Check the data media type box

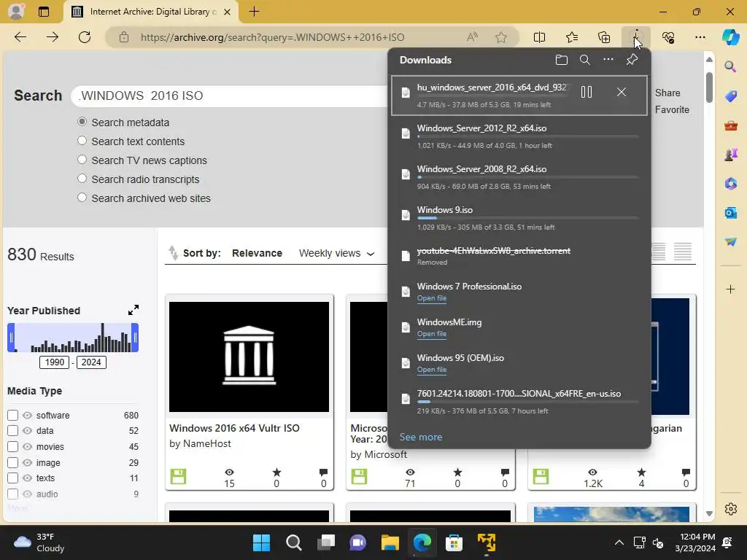[x=13, y=430]
